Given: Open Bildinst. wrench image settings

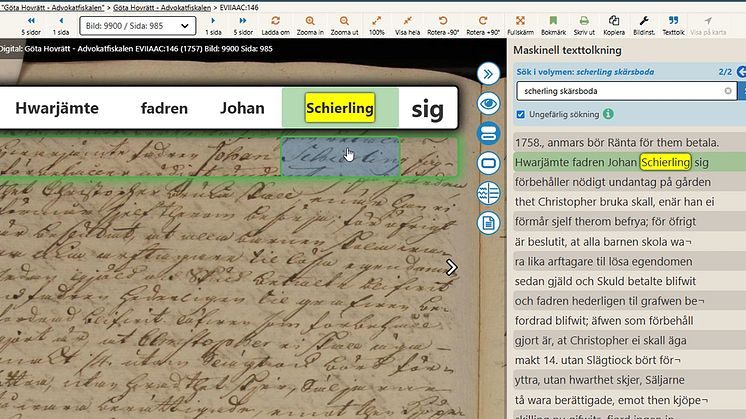Looking at the screenshot, I should point(643,21).
